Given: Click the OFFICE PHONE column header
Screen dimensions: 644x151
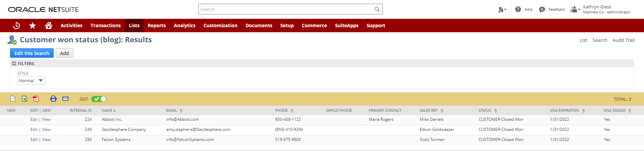Looking at the screenshot, I should (x=339, y=110).
